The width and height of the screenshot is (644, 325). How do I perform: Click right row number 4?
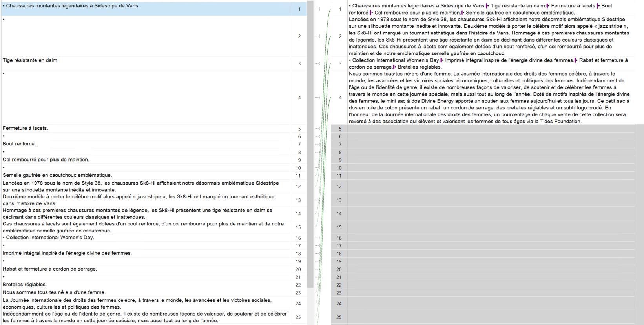pos(340,98)
